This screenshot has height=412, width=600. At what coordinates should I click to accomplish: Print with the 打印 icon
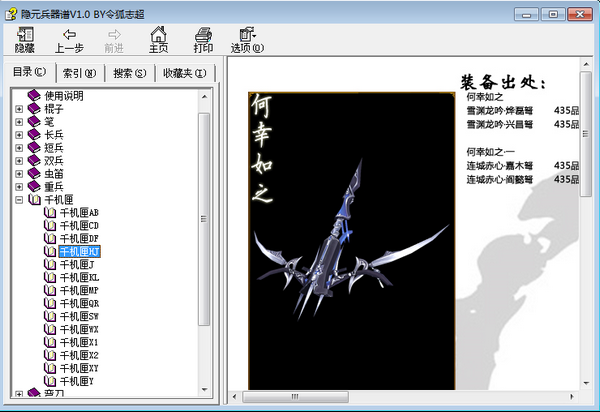pyautogui.click(x=203, y=40)
